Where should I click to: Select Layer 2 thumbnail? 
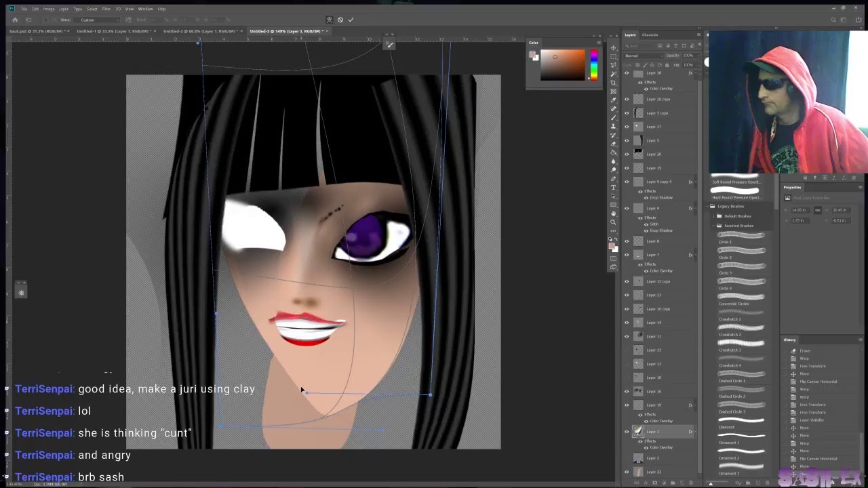click(x=639, y=458)
